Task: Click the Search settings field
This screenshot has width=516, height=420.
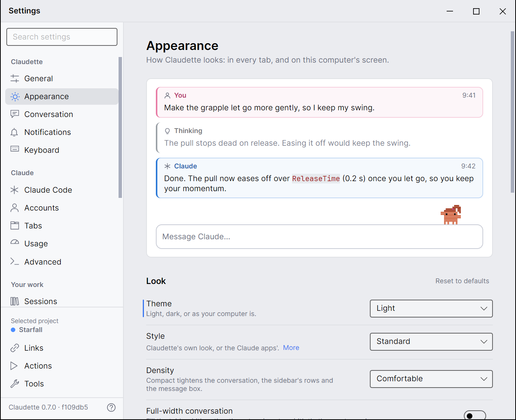Action: [62, 37]
